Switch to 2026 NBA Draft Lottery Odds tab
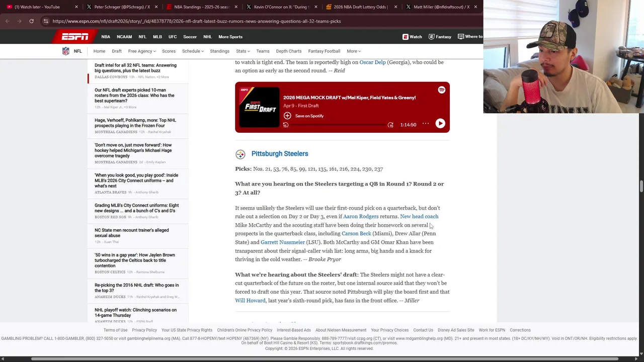644x362 pixels. (360, 7)
